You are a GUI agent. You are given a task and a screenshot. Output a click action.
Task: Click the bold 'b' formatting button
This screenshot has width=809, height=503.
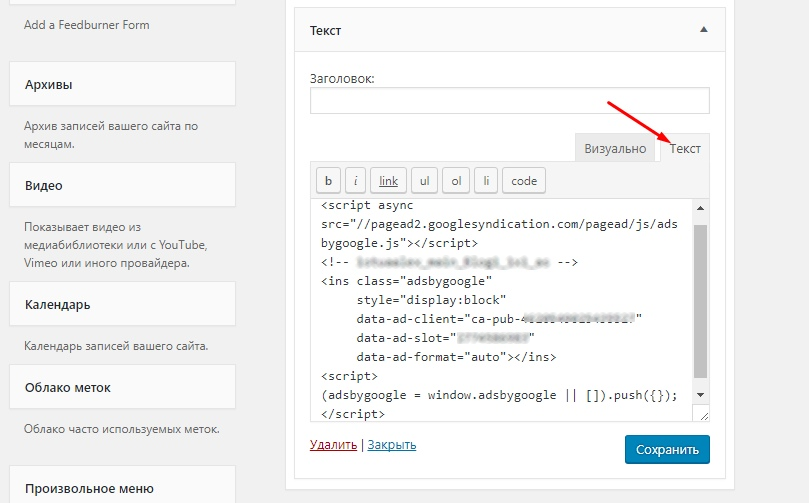[x=328, y=181]
